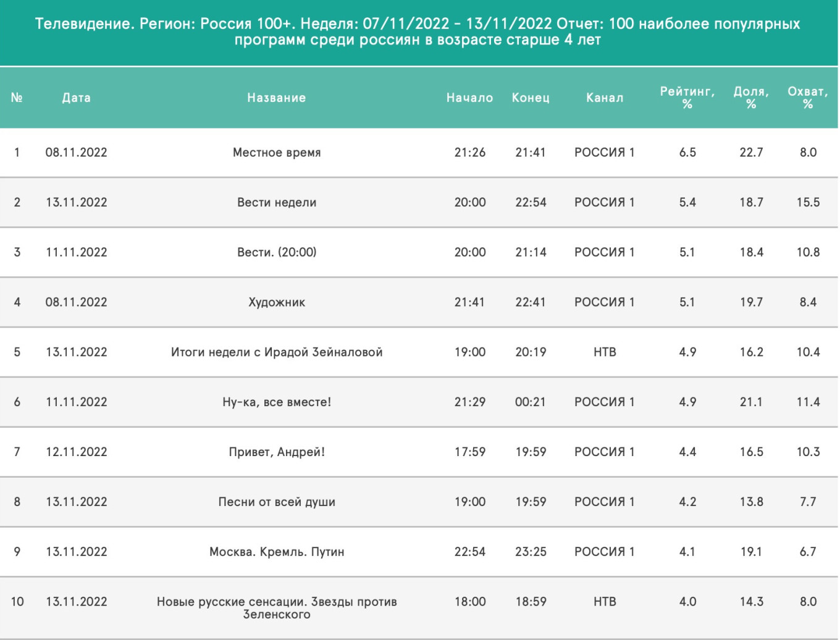Image resolution: width=840 pixels, height=640 pixels.
Task: Click the Охват, % column header
Action: click(808, 98)
